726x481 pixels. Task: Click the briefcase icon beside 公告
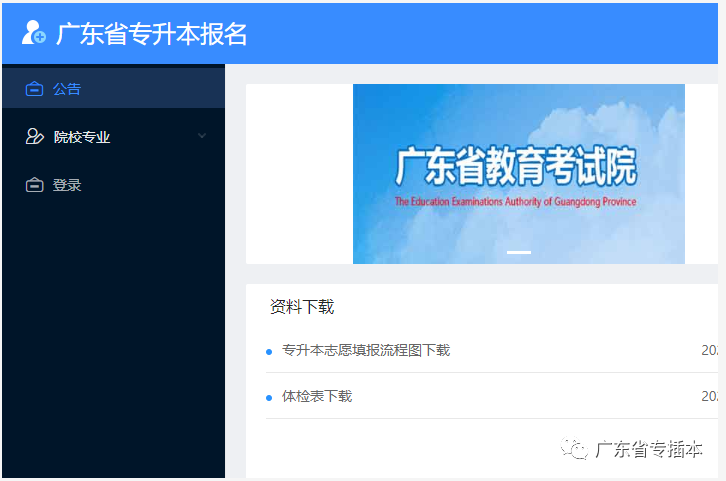34,88
